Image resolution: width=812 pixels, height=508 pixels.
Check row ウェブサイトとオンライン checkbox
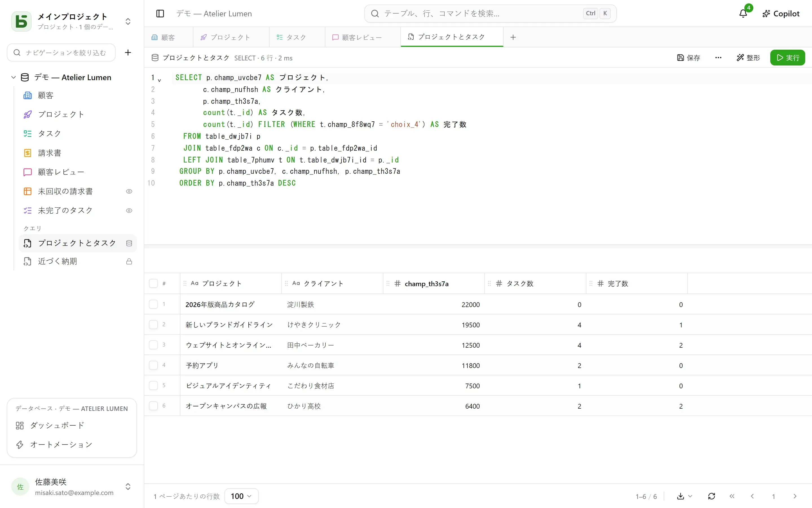(153, 345)
